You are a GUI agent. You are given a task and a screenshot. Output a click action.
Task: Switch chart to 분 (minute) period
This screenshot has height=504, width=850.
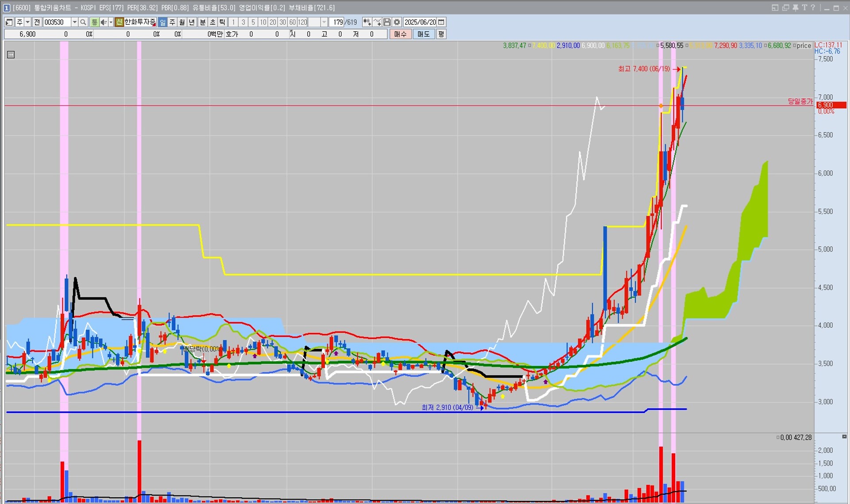(202, 22)
